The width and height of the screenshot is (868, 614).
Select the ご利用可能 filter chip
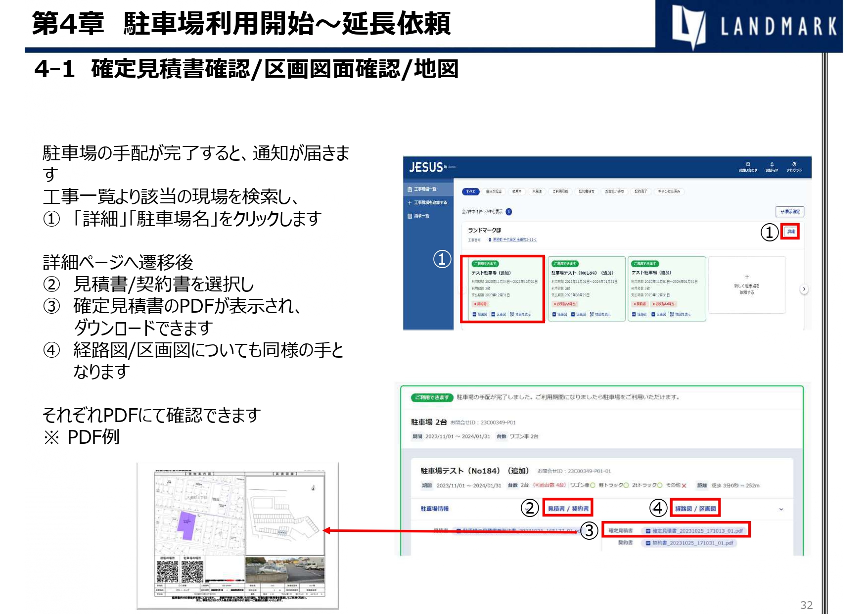coord(560,191)
